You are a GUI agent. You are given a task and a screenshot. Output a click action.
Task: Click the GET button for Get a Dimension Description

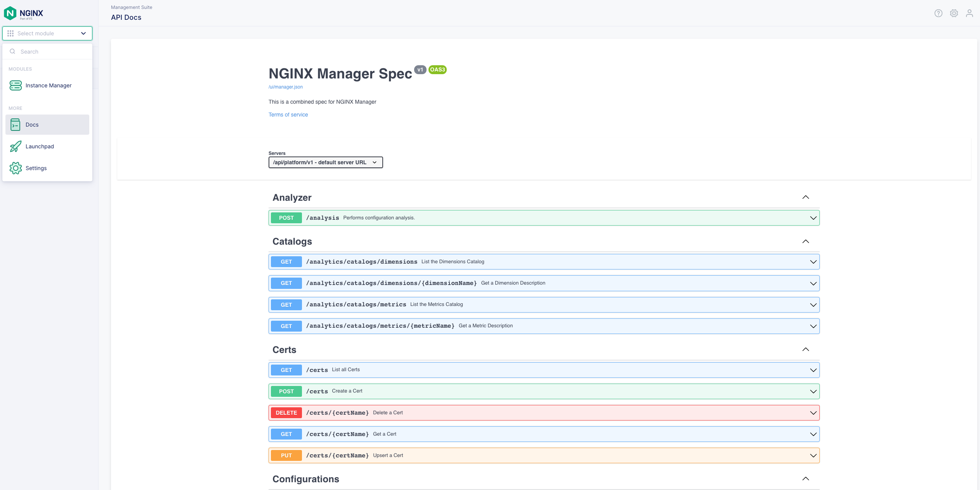(x=286, y=283)
